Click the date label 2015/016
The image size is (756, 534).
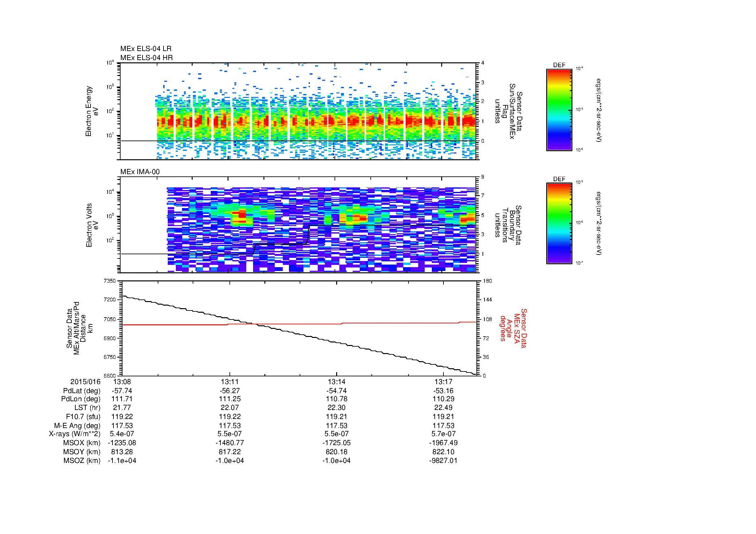85,382
